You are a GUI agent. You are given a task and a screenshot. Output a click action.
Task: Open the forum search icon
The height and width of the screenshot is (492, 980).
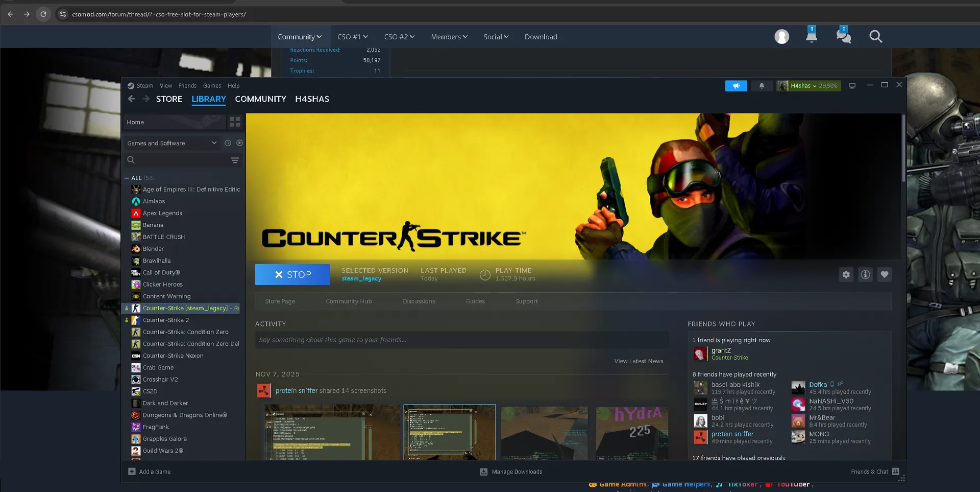pos(876,36)
